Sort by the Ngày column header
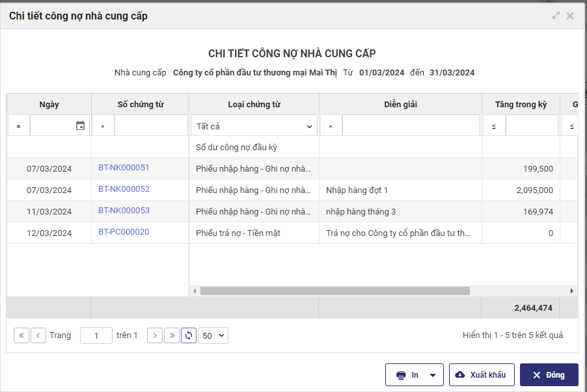 point(49,105)
